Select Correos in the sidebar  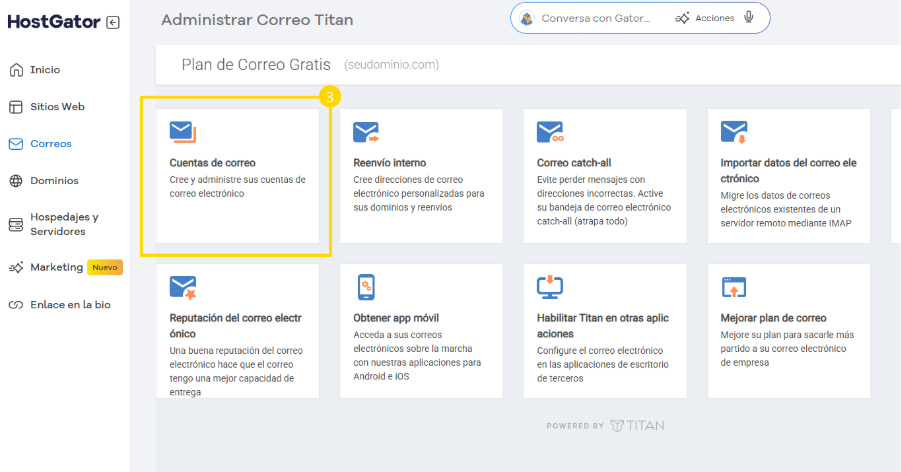point(51,144)
